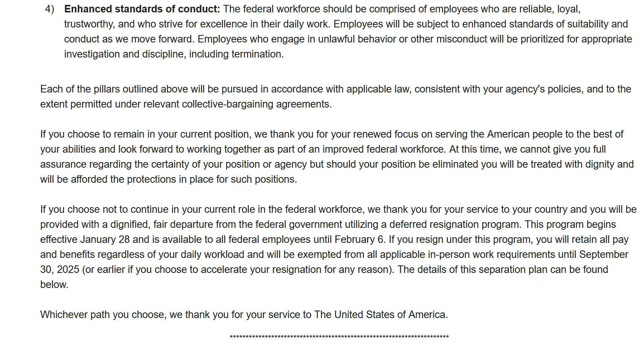
Task: Click the list number "4)"
Action: [50, 9]
